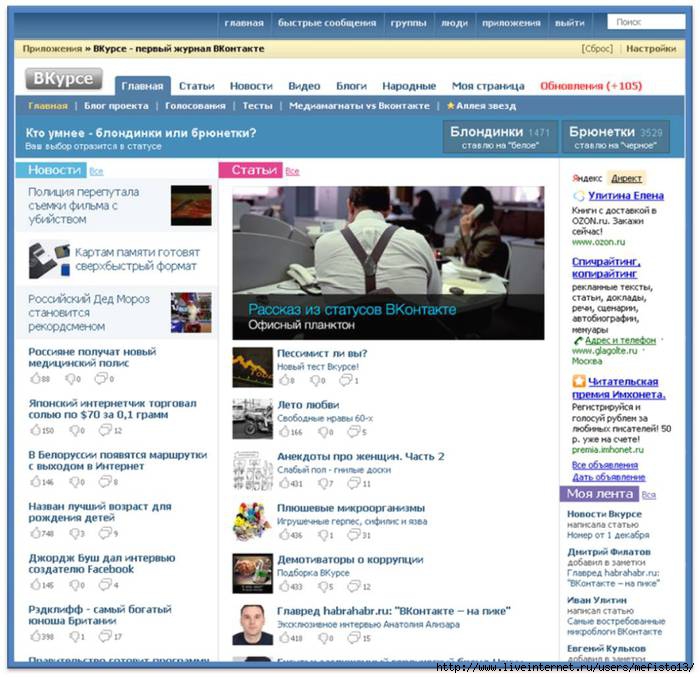Click the [Сброс] link
Viewport: 700px width, 678px height.
point(597,49)
